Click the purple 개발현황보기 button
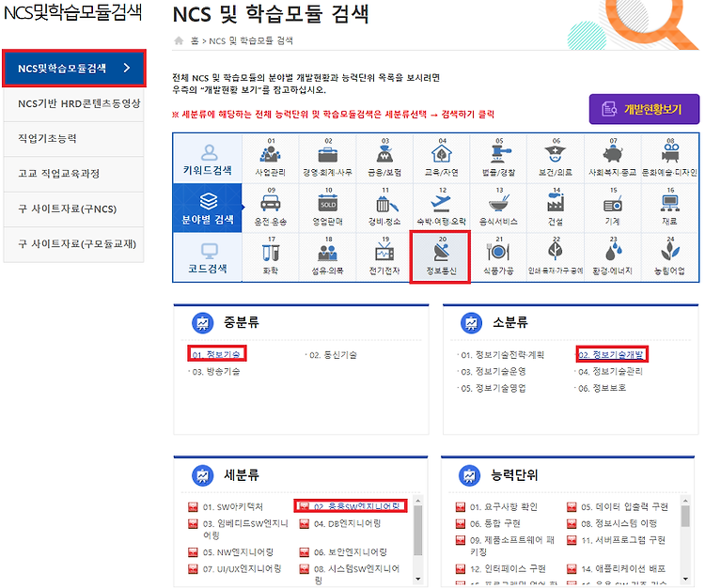 (x=644, y=109)
